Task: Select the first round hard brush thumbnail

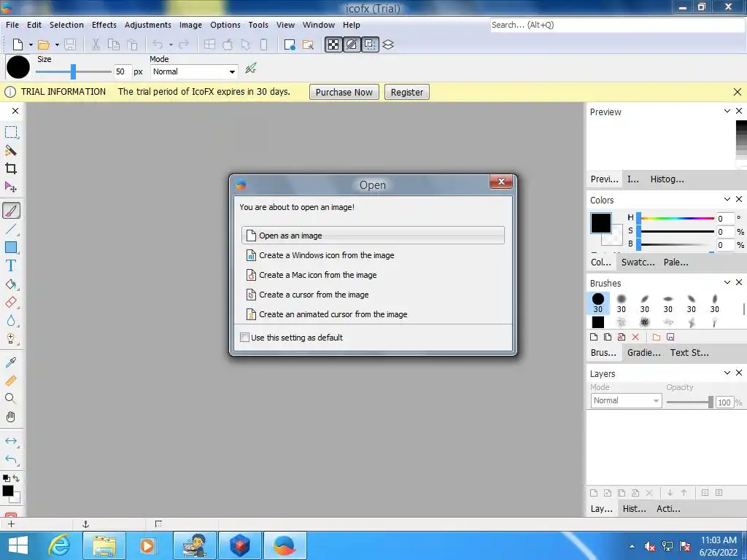Action: 598,303
